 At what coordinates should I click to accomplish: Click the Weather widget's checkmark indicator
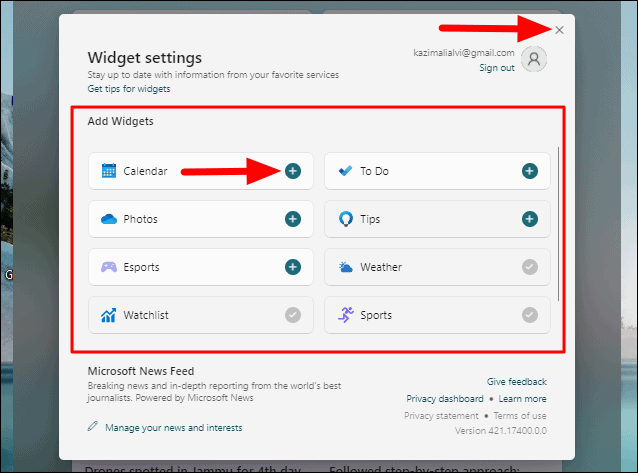pos(530,267)
